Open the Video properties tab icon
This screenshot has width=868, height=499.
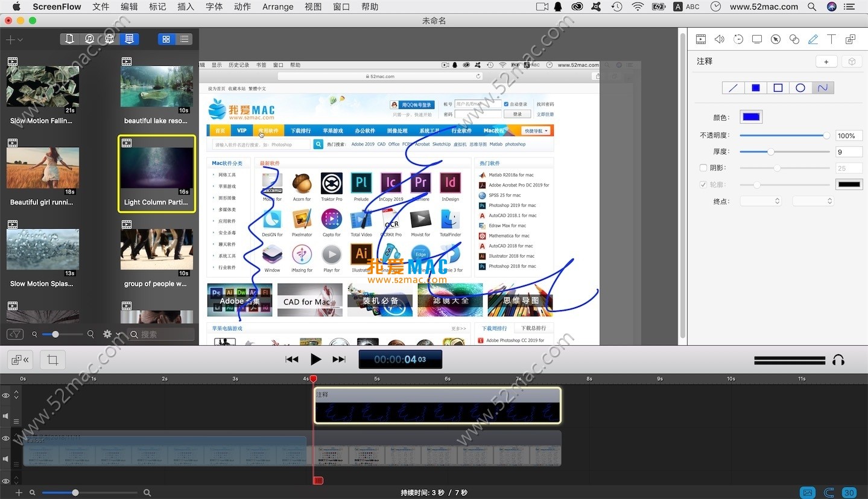pos(700,39)
